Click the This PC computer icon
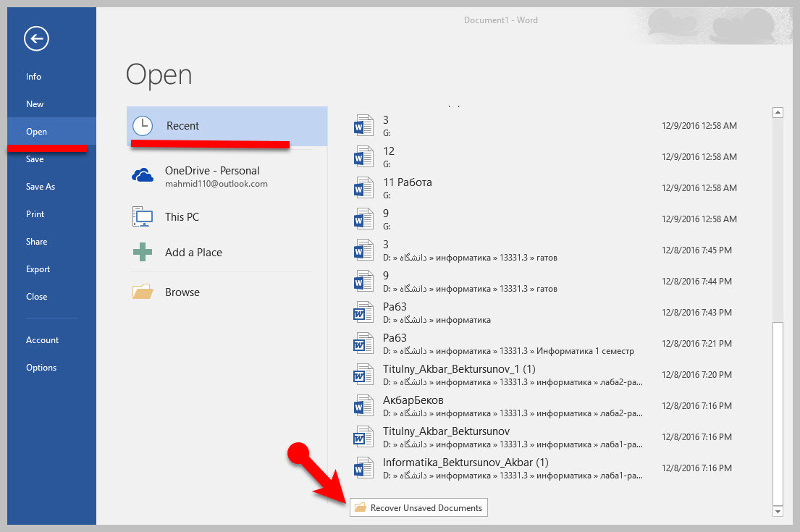 point(143,216)
